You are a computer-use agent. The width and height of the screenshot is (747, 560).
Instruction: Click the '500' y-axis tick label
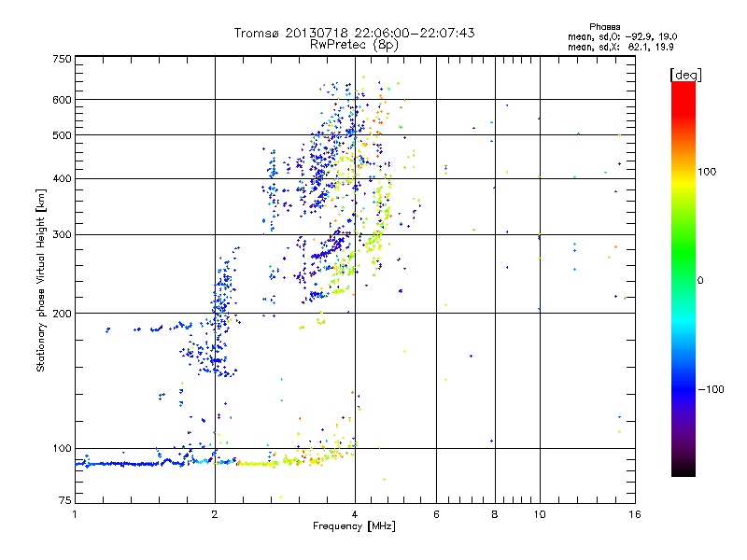click(63, 135)
